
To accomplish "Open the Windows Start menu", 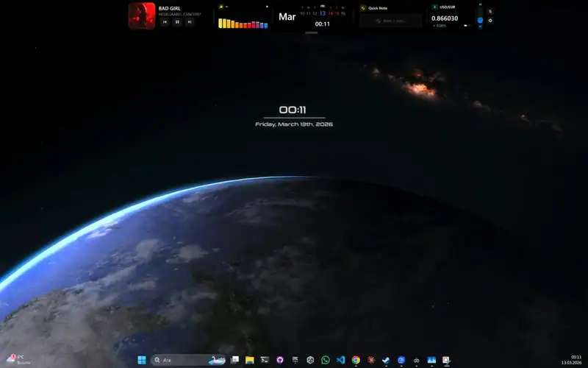I will (x=142, y=360).
